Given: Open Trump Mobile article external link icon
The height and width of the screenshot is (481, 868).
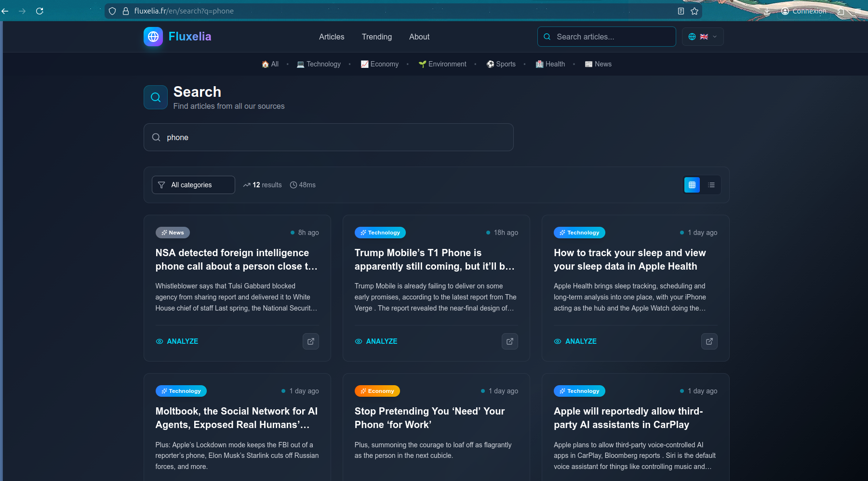Looking at the screenshot, I should (x=510, y=341).
